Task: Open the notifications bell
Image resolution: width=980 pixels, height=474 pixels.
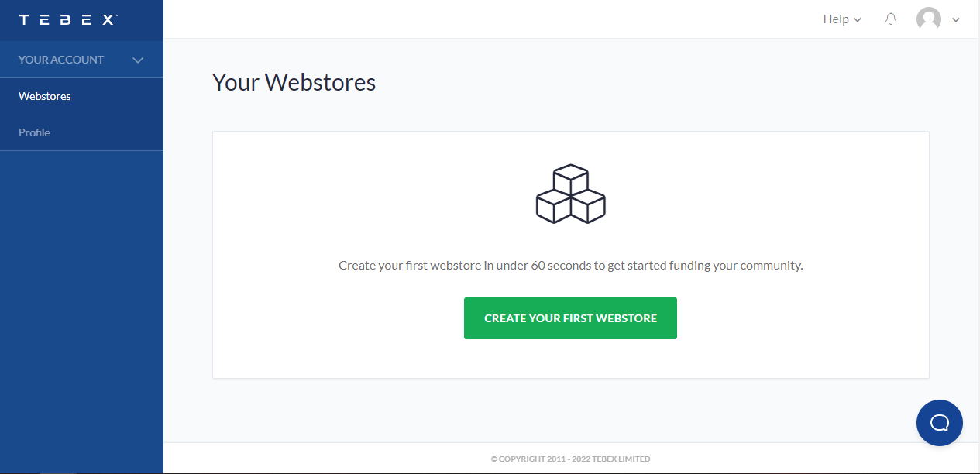Action: pyautogui.click(x=891, y=19)
